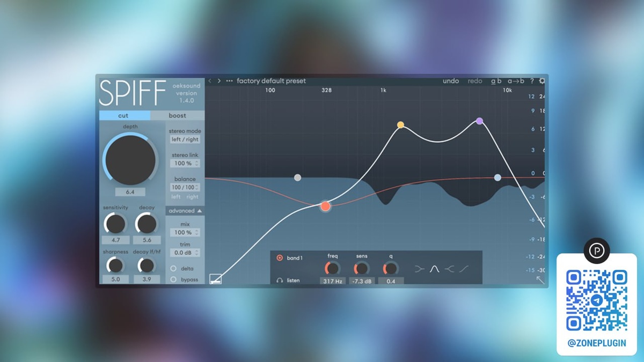Click the trim 0.0 dB stepper
Image resolution: width=644 pixels, height=362 pixels.
(186, 253)
